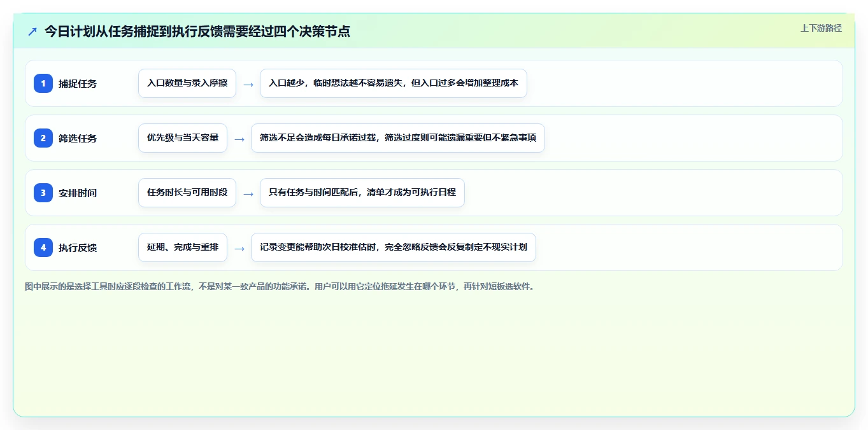Click the 任务时长与可用时段 chip
868x430 pixels.
tap(187, 193)
